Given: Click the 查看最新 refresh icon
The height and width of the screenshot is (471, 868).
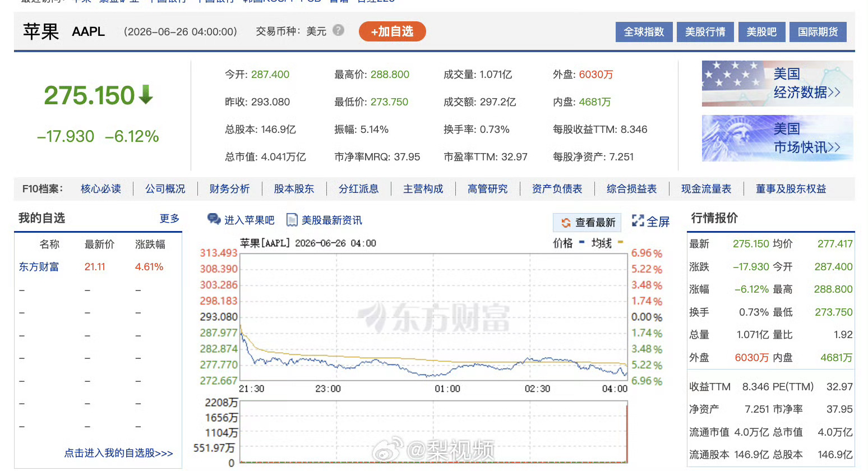Looking at the screenshot, I should 566,223.
